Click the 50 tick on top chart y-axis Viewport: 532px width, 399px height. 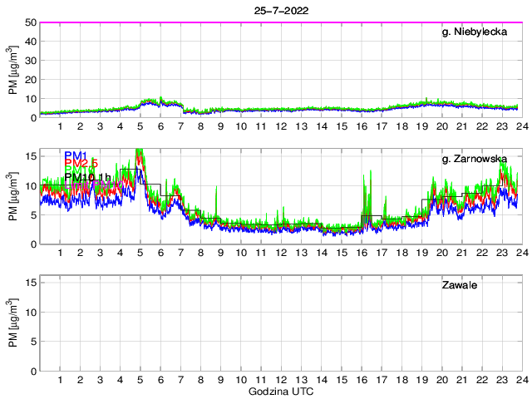30,22
